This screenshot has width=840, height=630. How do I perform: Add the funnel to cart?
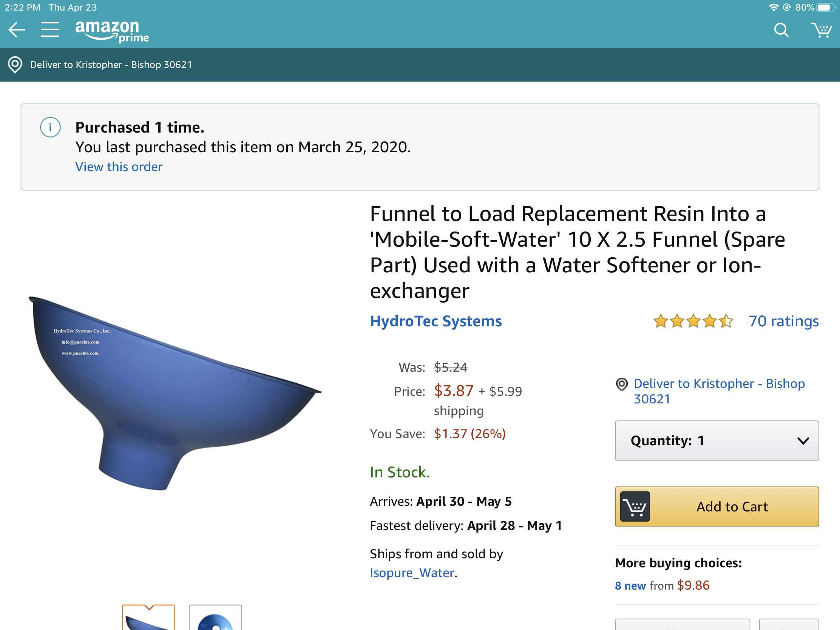717,506
